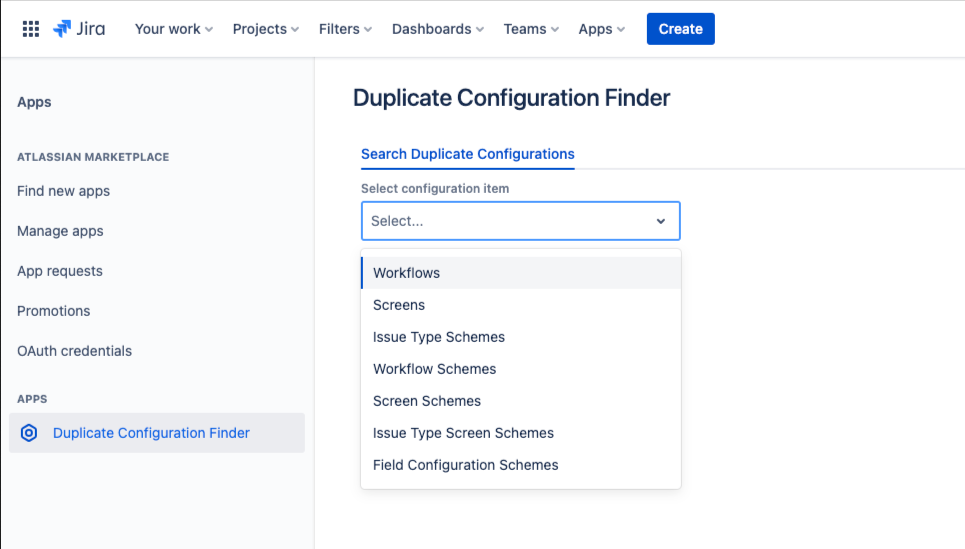Pick Issue Type Schemes option
Viewport: 965px width, 549px height.
click(439, 337)
